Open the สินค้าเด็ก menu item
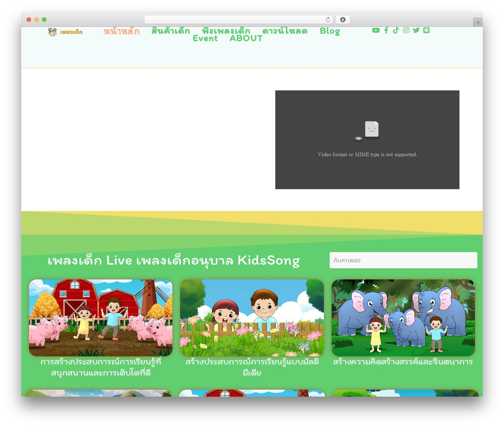504x427 pixels. (x=170, y=31)
